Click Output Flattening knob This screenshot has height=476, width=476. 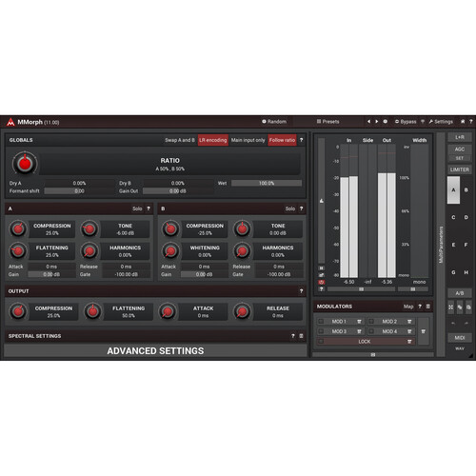coord(92,311)
